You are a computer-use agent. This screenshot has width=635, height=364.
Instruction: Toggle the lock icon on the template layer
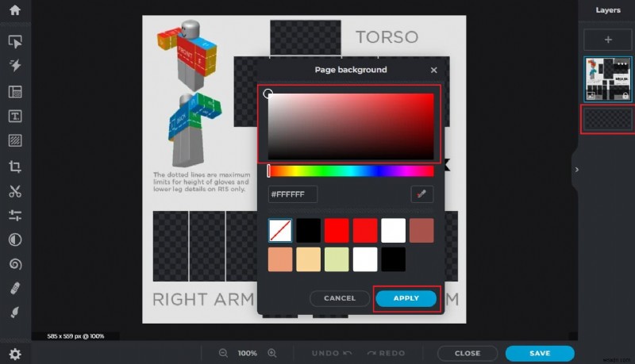point(625,96)
